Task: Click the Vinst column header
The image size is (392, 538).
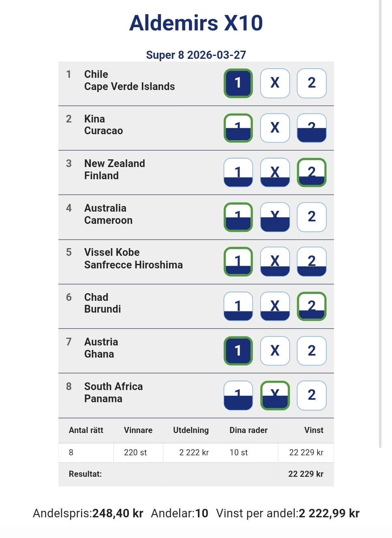Action: (313, 430)
